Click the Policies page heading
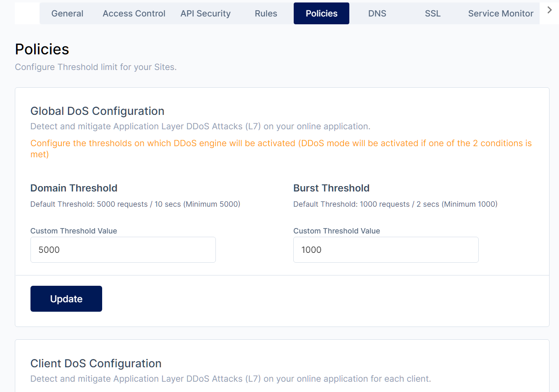The width and height of the screenshot is (559, 392). coord(42,49)
